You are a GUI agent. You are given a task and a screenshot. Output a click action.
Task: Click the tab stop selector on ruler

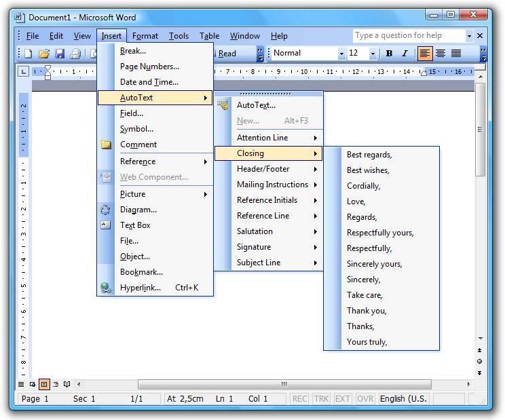(23, 71)
